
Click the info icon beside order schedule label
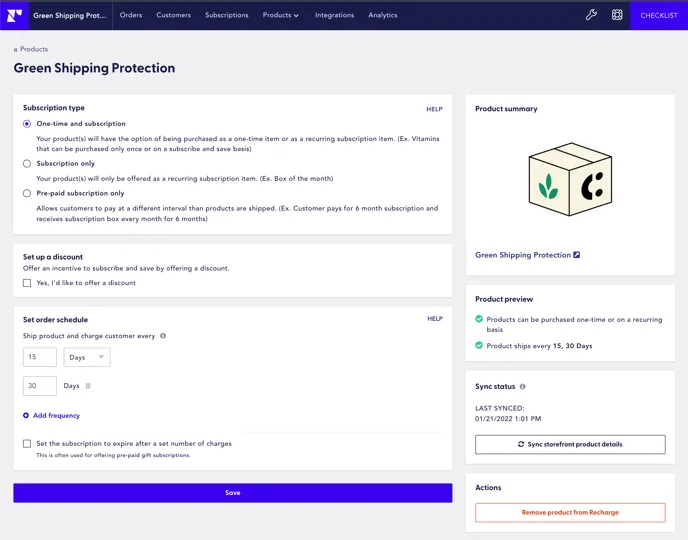click(163, 336)
